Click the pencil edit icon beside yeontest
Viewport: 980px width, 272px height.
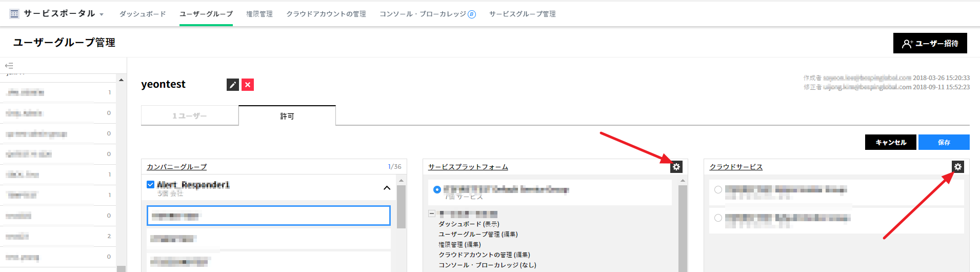233,85
